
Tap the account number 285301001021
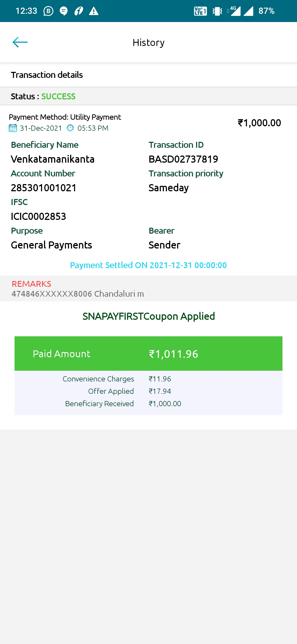pos(43,188)
